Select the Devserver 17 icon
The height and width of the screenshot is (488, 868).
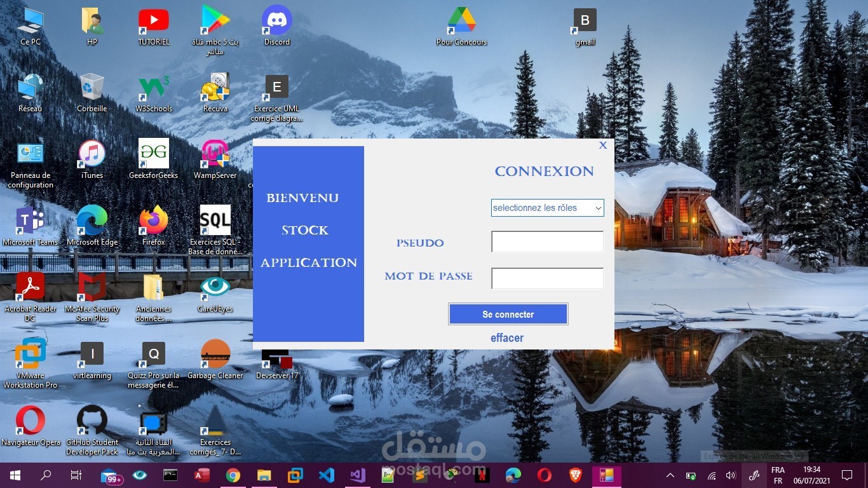[277, 364]
